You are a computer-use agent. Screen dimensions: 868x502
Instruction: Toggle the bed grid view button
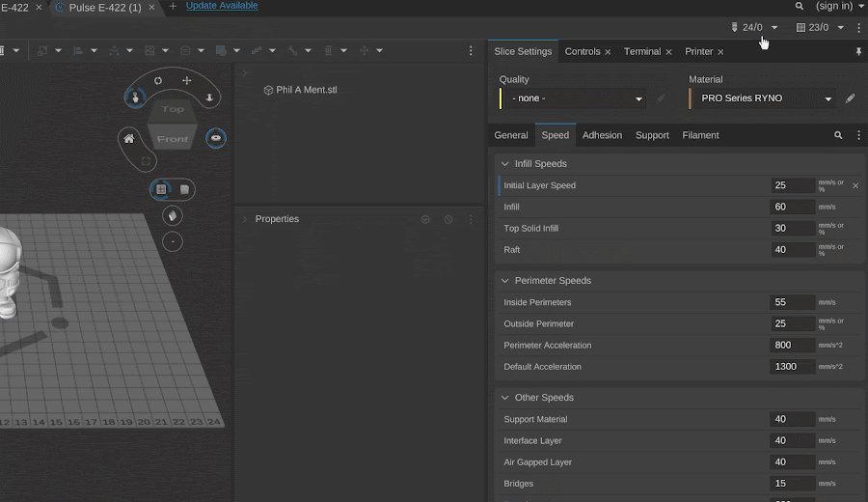pyautogui.click(x=162, y=189)
